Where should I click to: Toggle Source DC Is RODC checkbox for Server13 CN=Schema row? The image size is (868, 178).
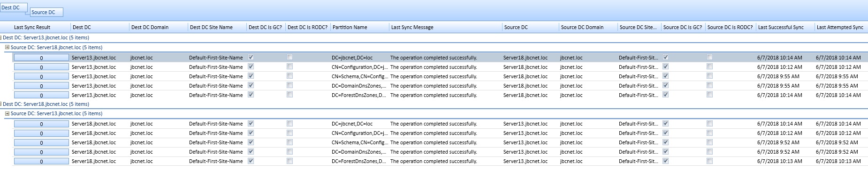point(709,76)
